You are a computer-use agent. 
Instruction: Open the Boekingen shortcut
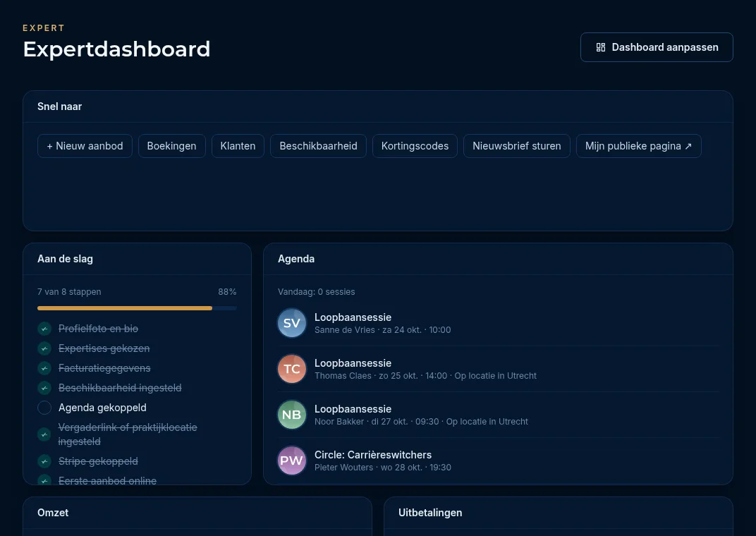[171, 146]
